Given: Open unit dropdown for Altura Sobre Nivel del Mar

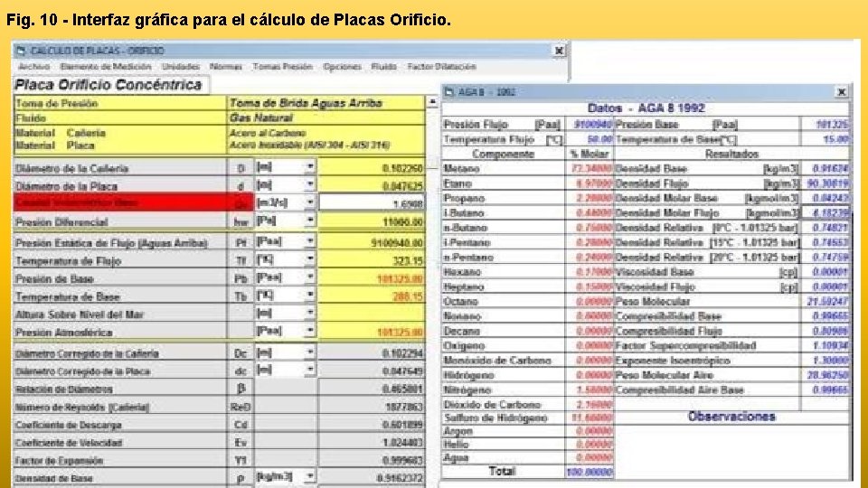Looking at the screenshot, I should click(x=310, y=313).
